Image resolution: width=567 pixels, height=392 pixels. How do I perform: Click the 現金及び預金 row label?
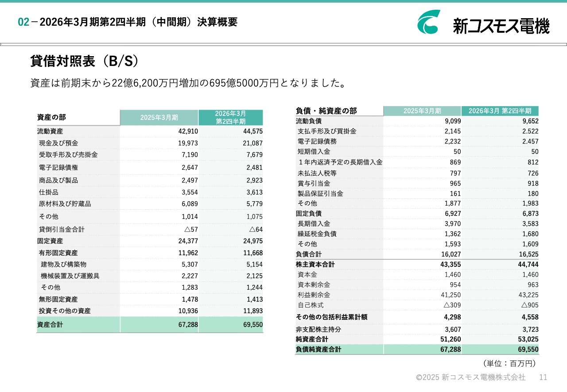(58, 143)
